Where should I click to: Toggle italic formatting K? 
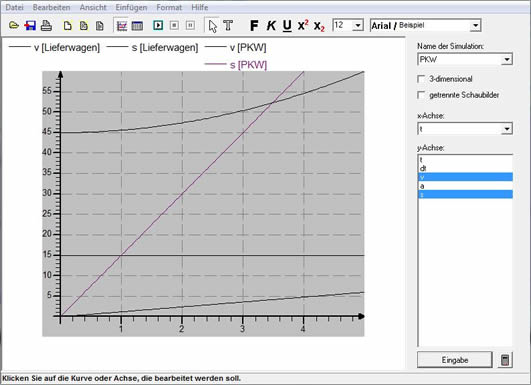point(271,25)
